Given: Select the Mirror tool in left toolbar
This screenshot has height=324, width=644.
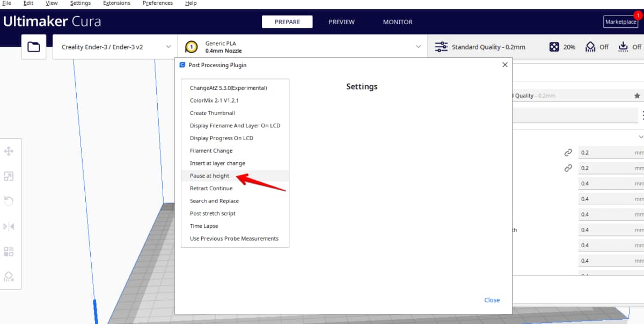Looking at the screenshot, I should click(9, 226).
